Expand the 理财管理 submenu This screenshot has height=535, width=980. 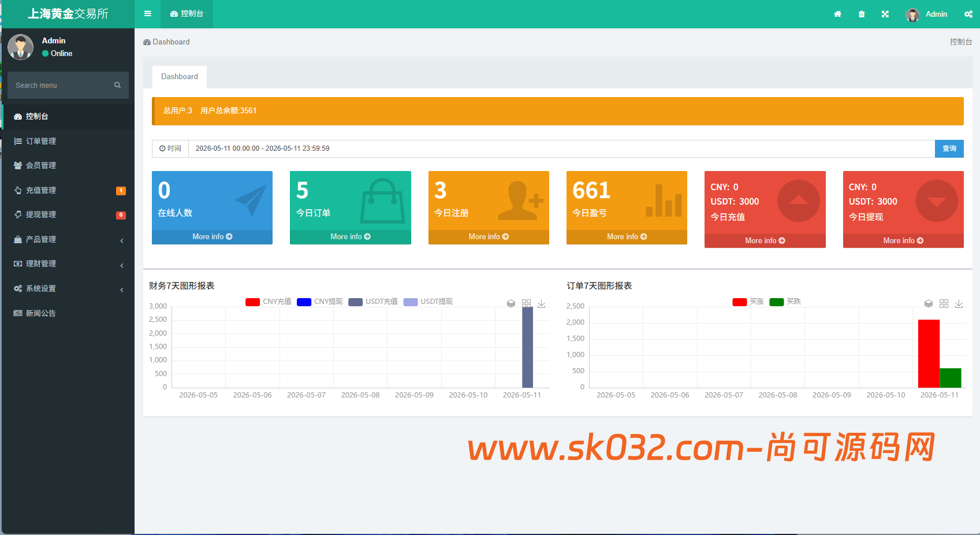[68, 263]
